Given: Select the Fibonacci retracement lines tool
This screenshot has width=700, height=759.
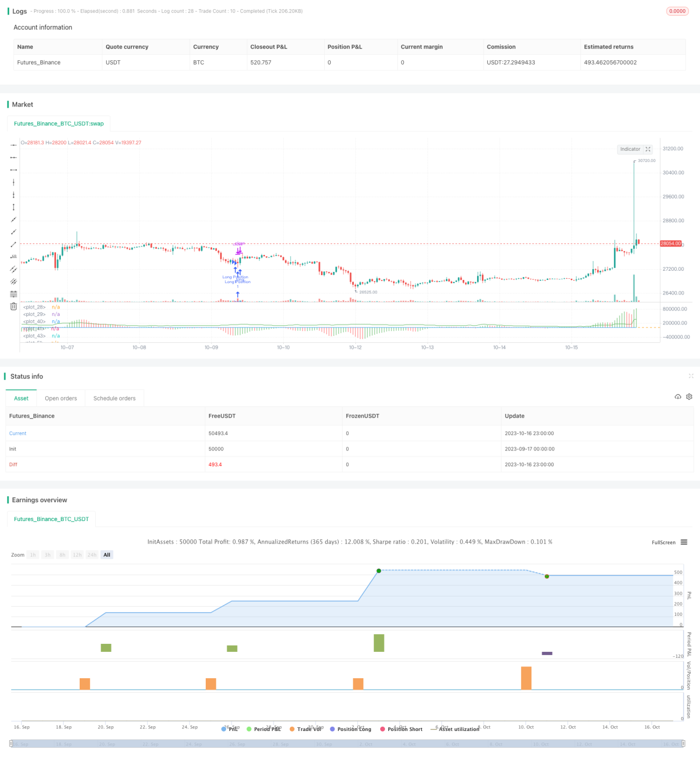Looking at the screenshot, I should [x=13, y=294].
